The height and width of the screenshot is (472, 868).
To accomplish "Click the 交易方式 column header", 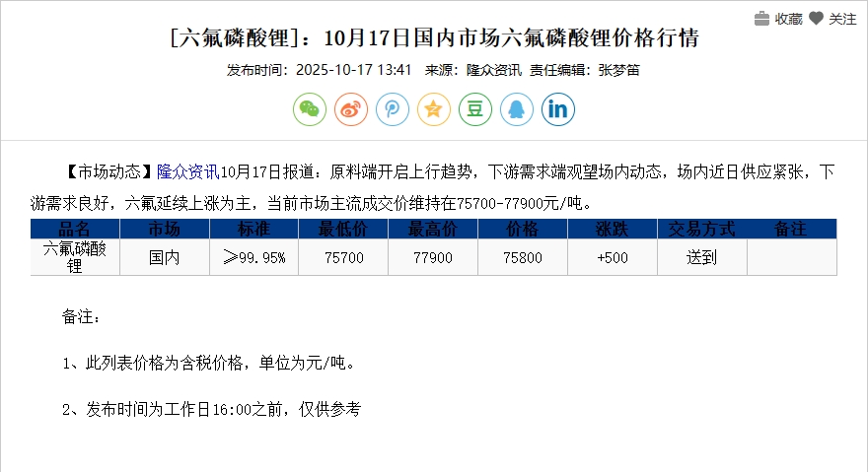I will tap(702, 229).
